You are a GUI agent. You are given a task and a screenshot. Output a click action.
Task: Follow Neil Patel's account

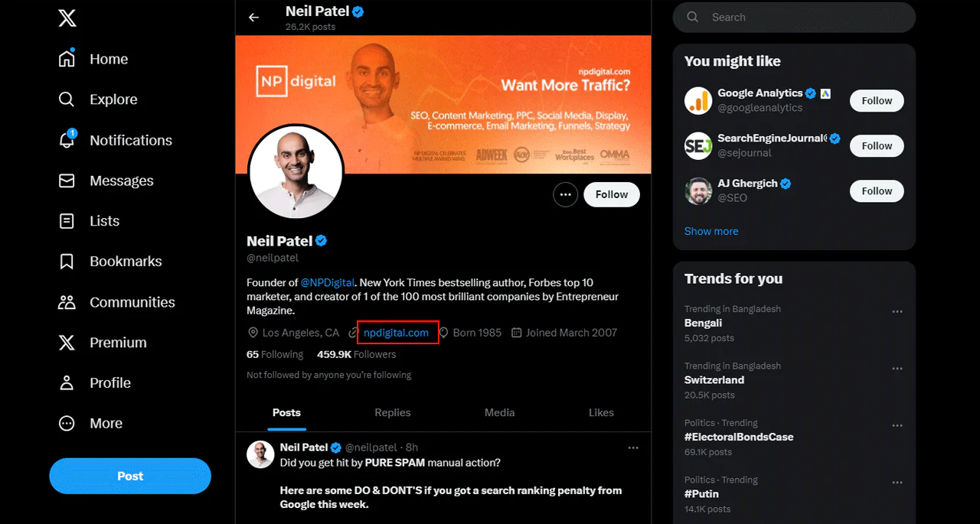coord(611,194)
